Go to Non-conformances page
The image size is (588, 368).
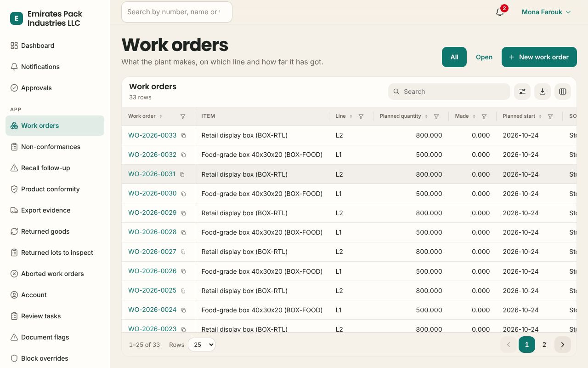pyautogui.click(x=55, y=147)
